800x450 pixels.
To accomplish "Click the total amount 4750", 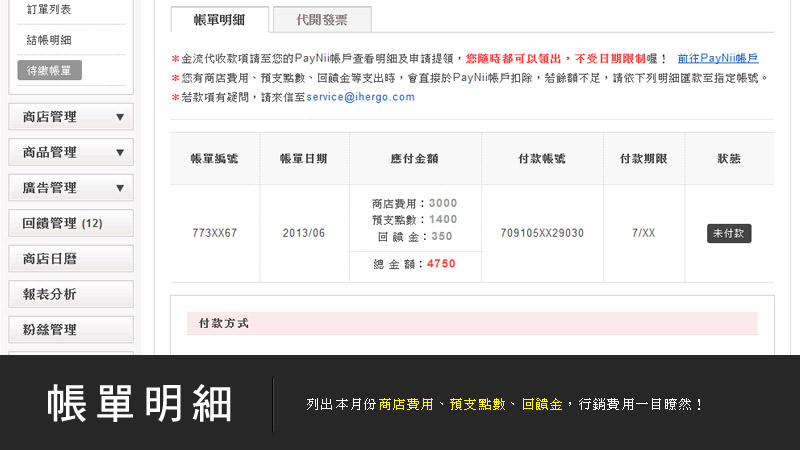I will 441,265.
